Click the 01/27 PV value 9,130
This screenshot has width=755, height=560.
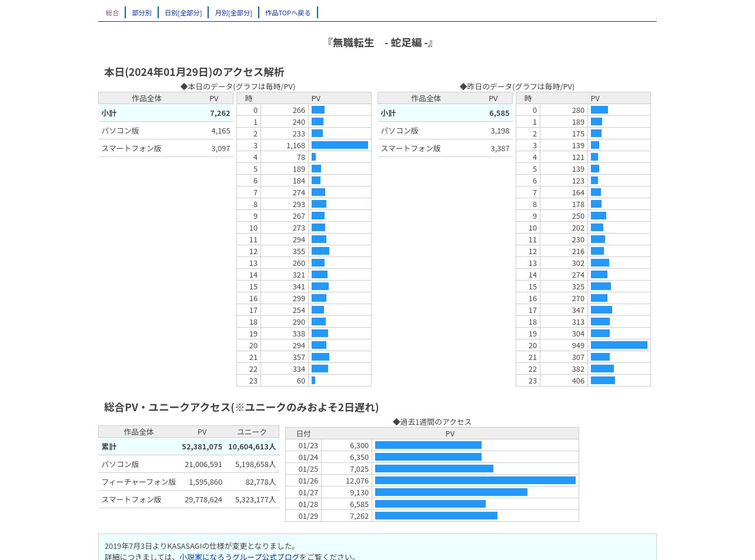click(359, 492)
